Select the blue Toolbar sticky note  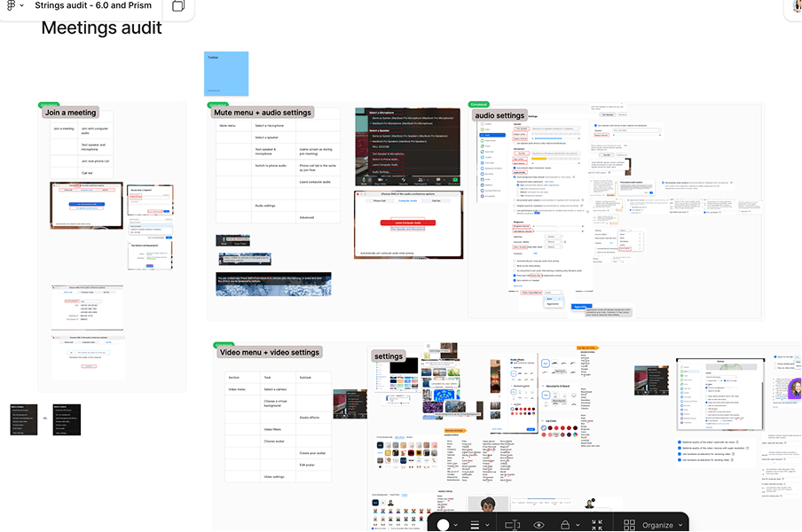(225, 73)
